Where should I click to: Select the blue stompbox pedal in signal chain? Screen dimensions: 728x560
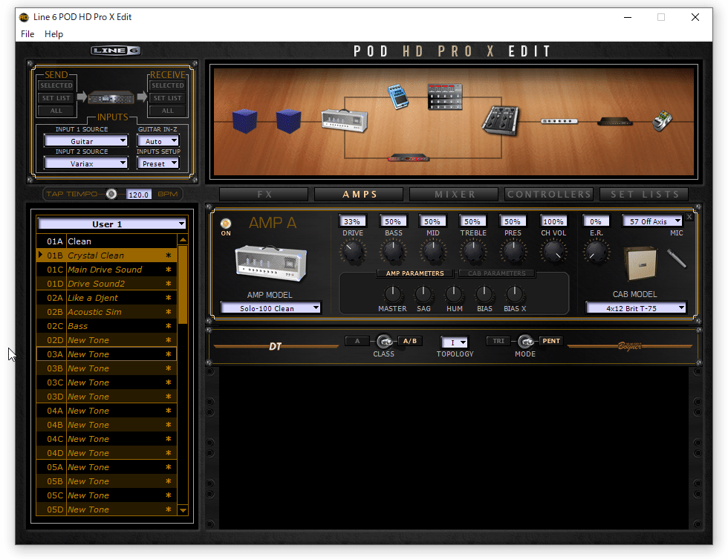[x=398, y=97]
